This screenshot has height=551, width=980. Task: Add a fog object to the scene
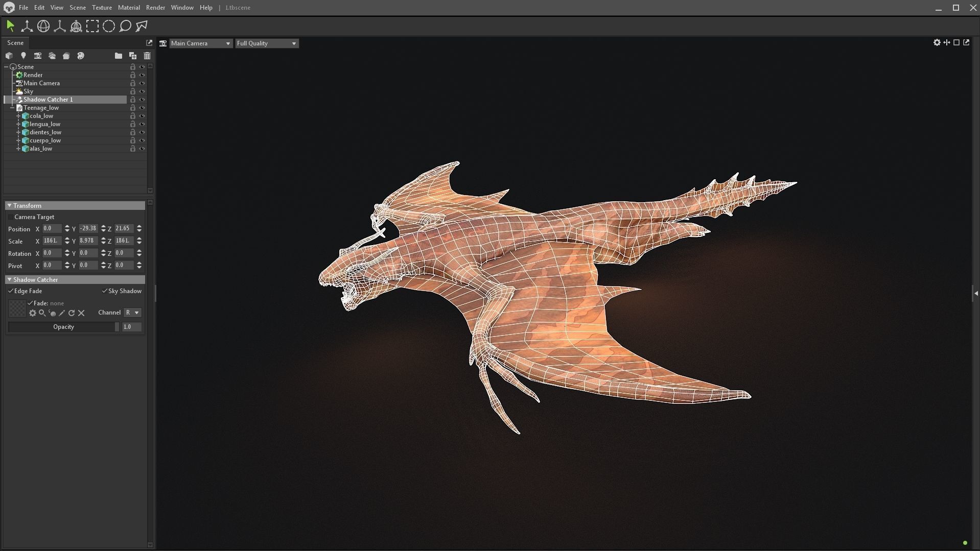[52, 56]
